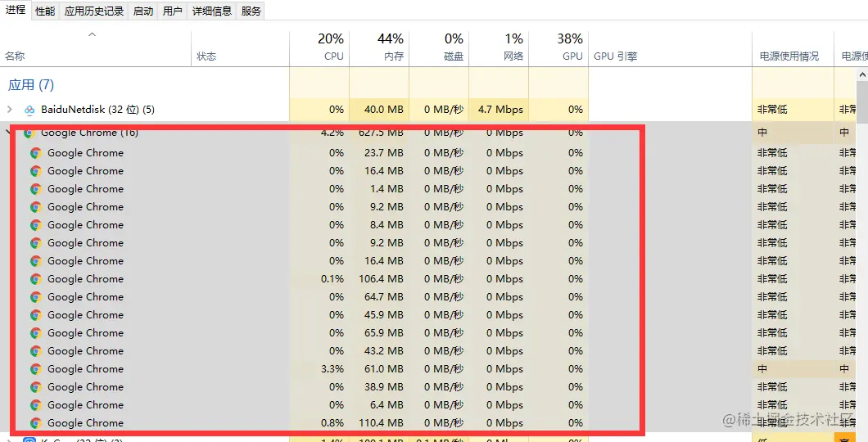Go to the 启动 tab
Viewport: 868px width, 442px height.
[x=142, y=11]
